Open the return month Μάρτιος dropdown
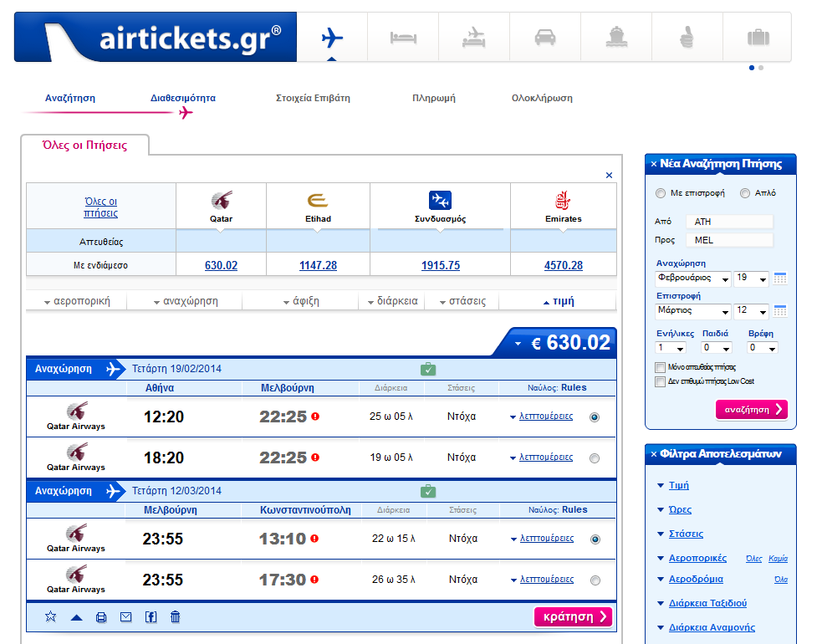The image size is (822, 644). [x=693, y=311]
